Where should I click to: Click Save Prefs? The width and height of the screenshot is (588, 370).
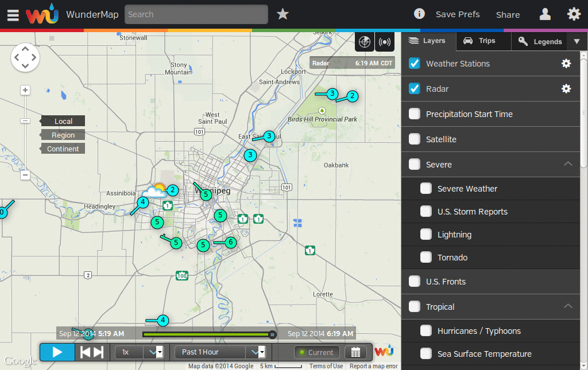pyautogui.click(x=458, y=14)
